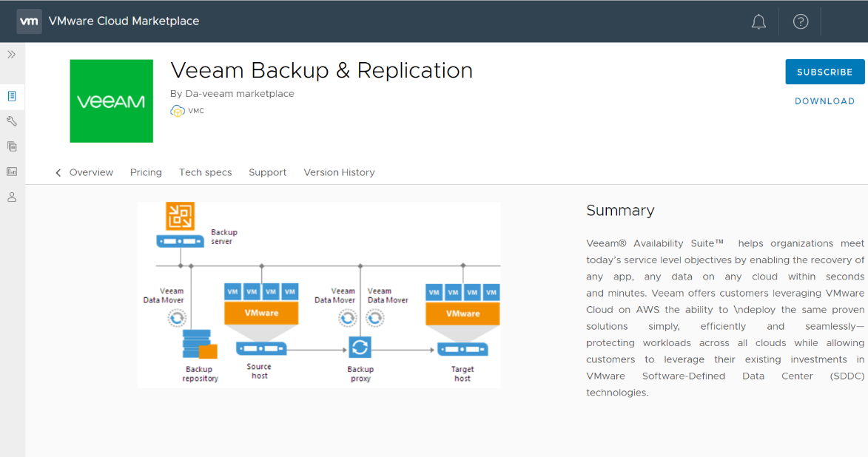This screenshot has height=457, width=868.
Task: Open the catalog list sidebar icon
Action: tap(12, 96)
